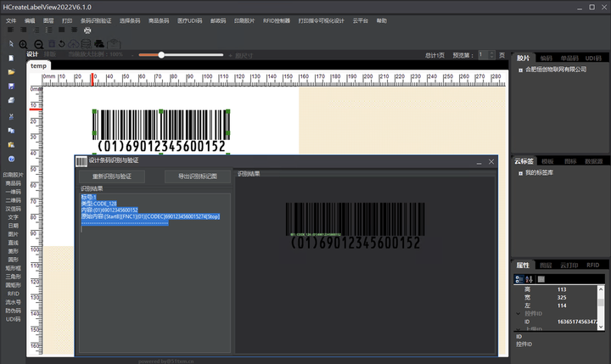Click the open folder icon in left sidebar
This screenshot has height=364, width=611.
11,72
